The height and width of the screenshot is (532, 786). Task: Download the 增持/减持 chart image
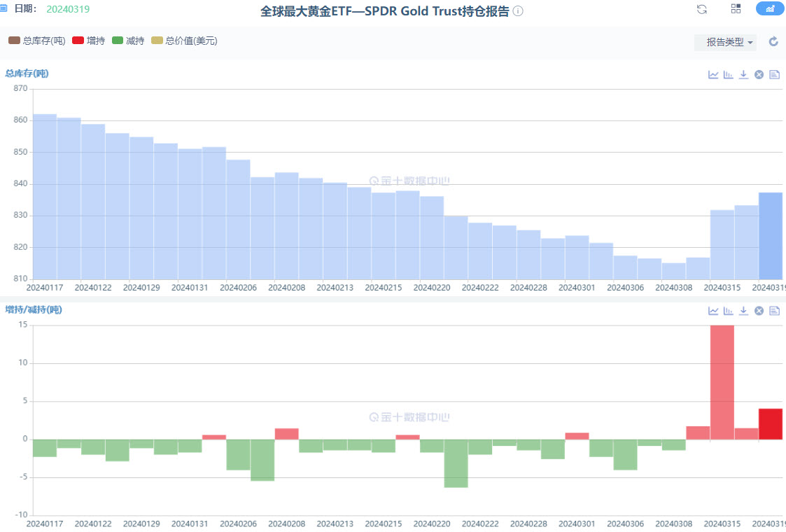point(743,311)
